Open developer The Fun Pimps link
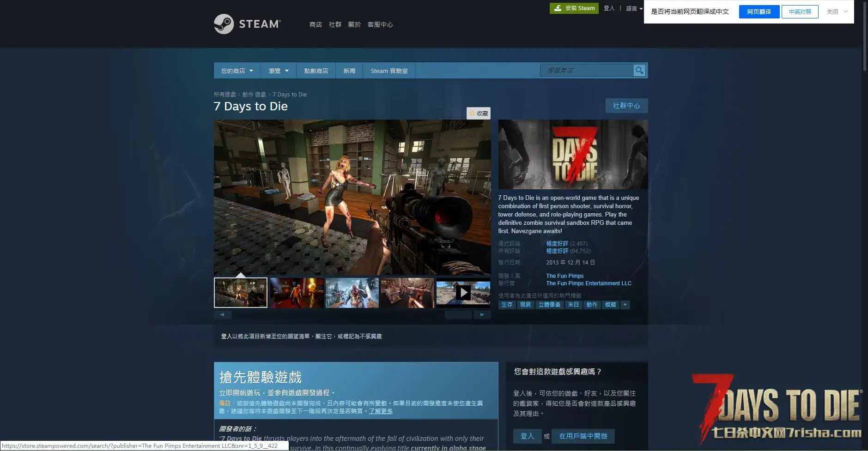The image size is (868, 451). (x=565, y=276)
